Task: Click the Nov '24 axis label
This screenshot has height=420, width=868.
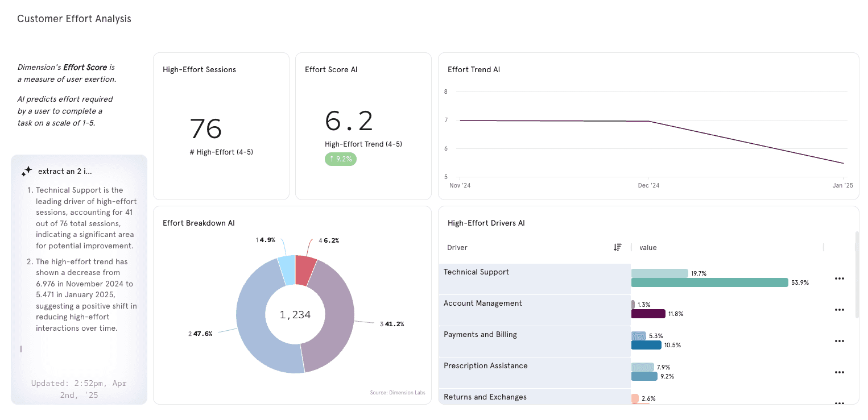Action: tap(460, 185)
